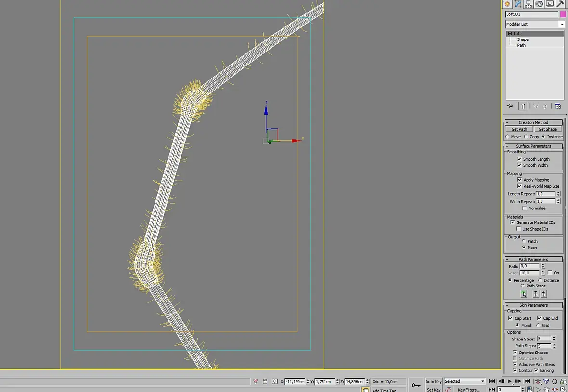Click the large Set Keys key icon
Screen dimensions: 568x392
416,385
